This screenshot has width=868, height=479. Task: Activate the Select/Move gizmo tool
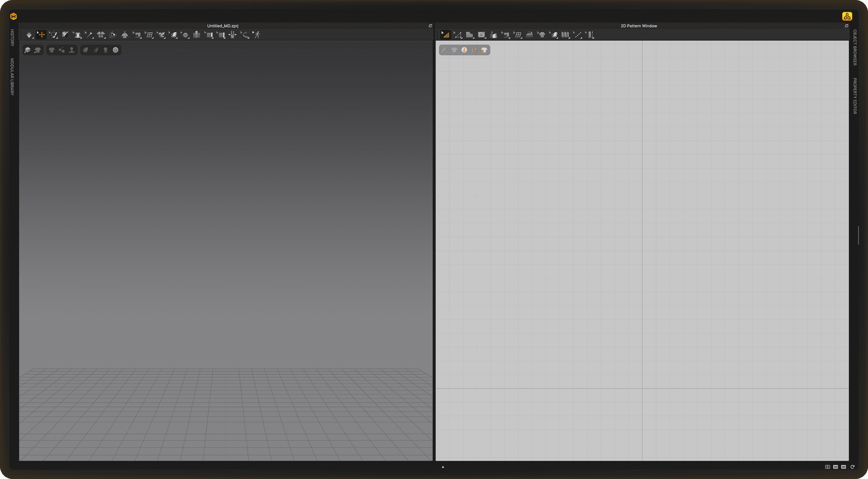pyautogui.click(x=41, y=35)
